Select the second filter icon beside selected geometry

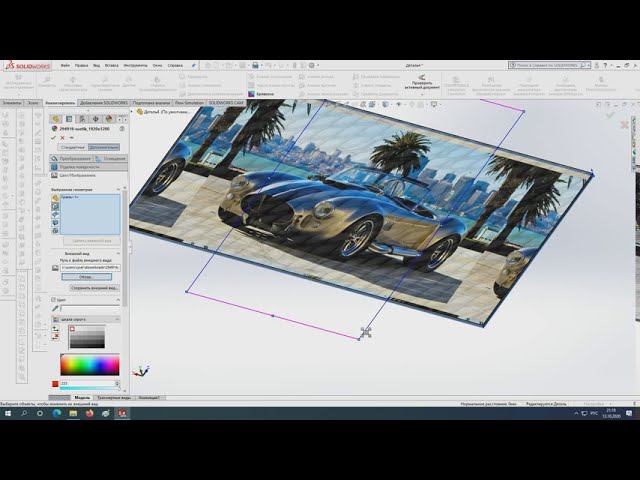click(56, 207)
